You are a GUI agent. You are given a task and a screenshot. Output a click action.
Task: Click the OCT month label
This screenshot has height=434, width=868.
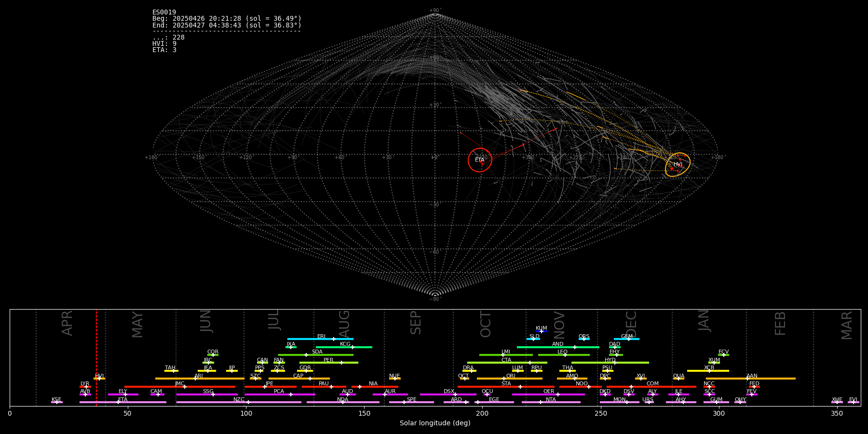pos(486,324)
